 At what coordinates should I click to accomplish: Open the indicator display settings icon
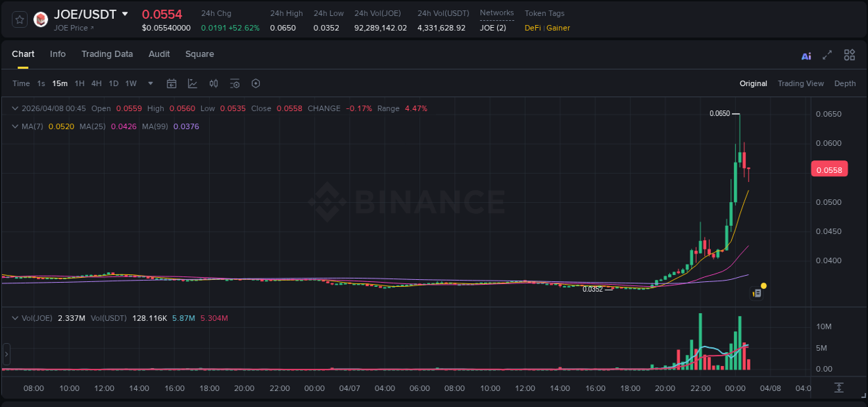(x=235, y=83)
